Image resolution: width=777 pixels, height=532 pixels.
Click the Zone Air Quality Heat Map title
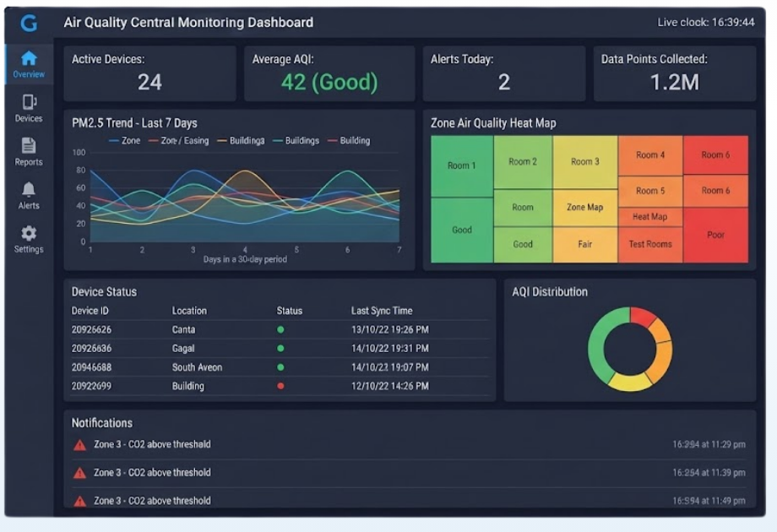click(493, 123)
